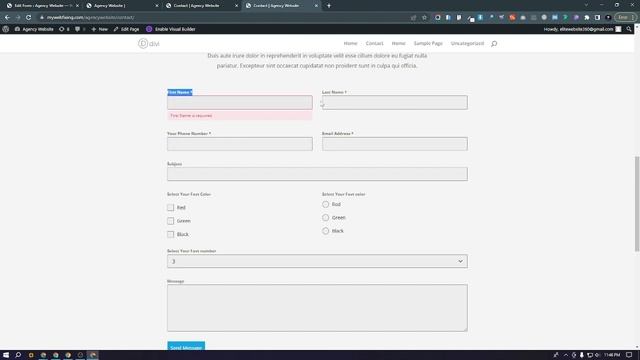Open the Howdy user account menu

click(x=582, y=29)
